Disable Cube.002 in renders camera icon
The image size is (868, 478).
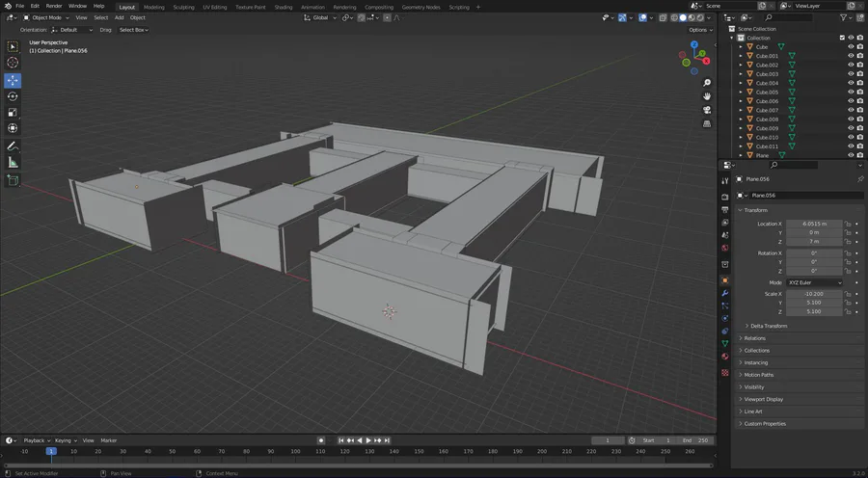pos(859,65)
